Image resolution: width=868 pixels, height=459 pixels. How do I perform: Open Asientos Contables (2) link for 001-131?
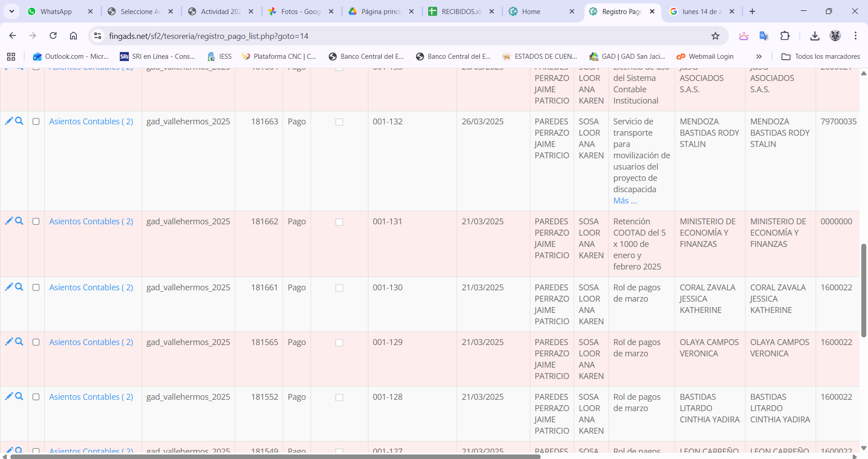[x=91, y=221]
